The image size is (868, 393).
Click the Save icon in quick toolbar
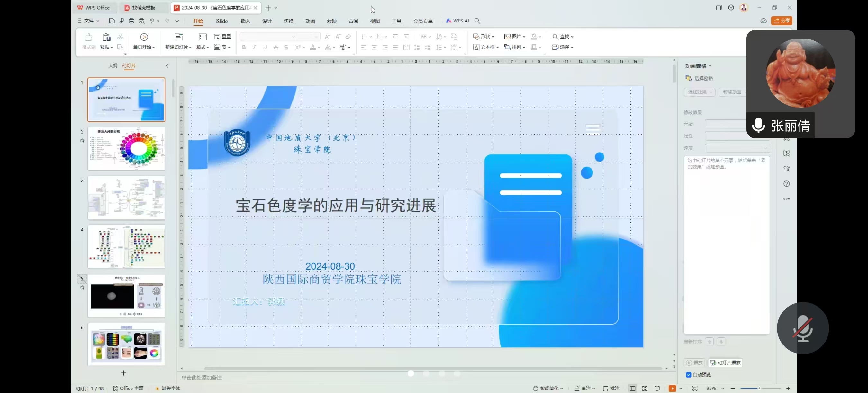[x=112, y=21]
